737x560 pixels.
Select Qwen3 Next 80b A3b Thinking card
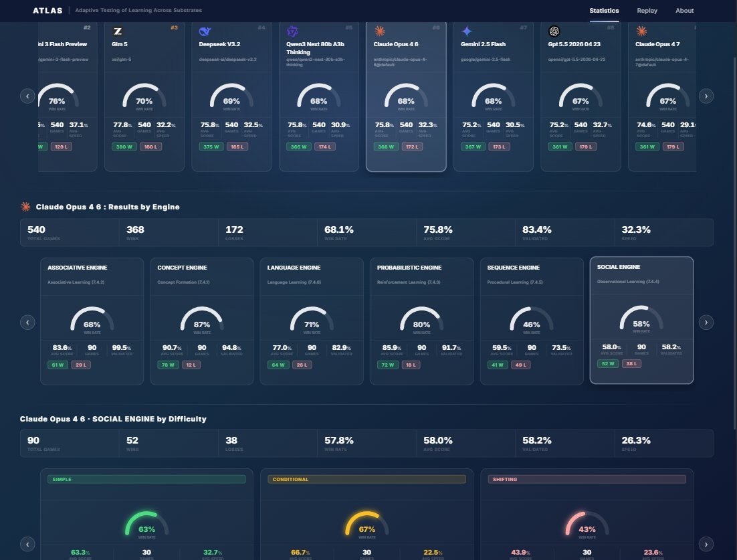point(319,96)
